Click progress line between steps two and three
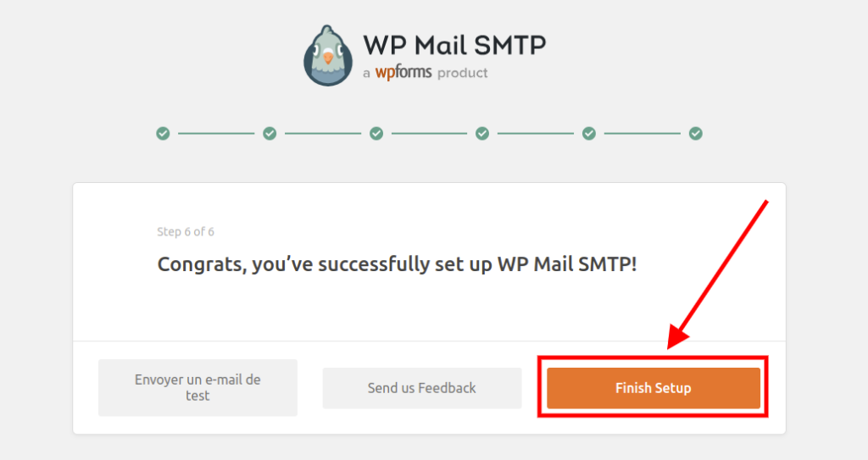The height and width of the screenshot is (460, 868). 323,133
